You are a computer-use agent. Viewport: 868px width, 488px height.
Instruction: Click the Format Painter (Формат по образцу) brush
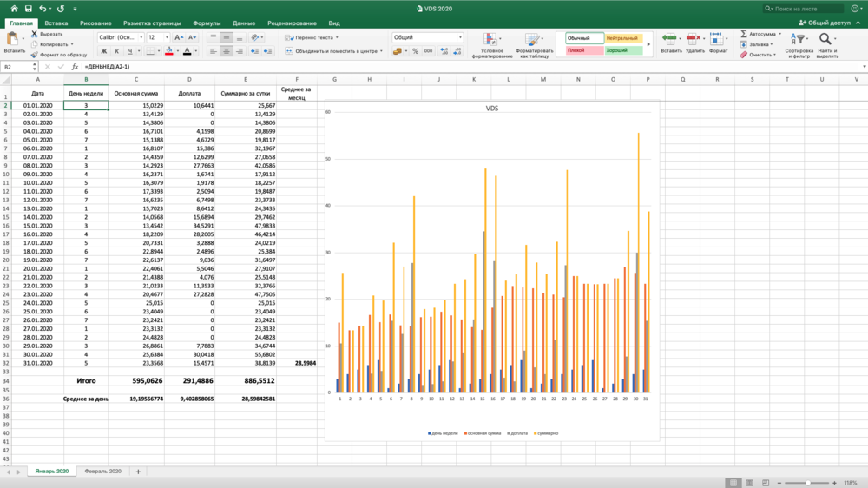tap(35, 55)
